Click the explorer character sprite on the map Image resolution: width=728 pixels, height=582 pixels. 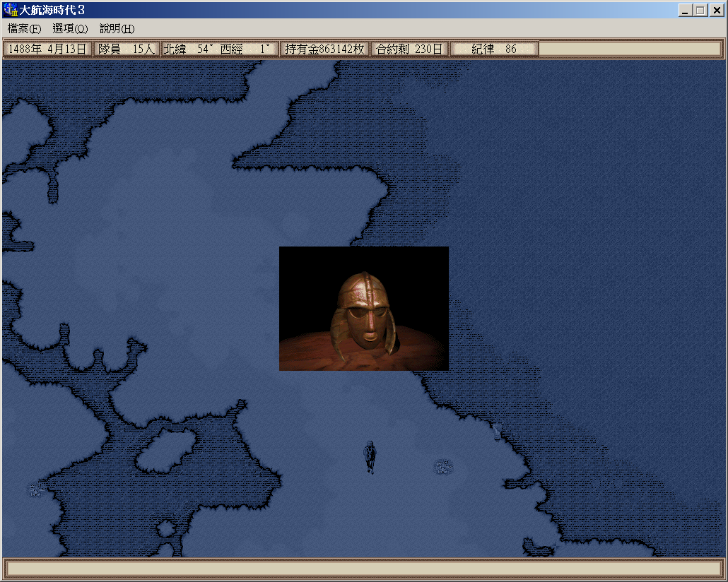(369, 456)
